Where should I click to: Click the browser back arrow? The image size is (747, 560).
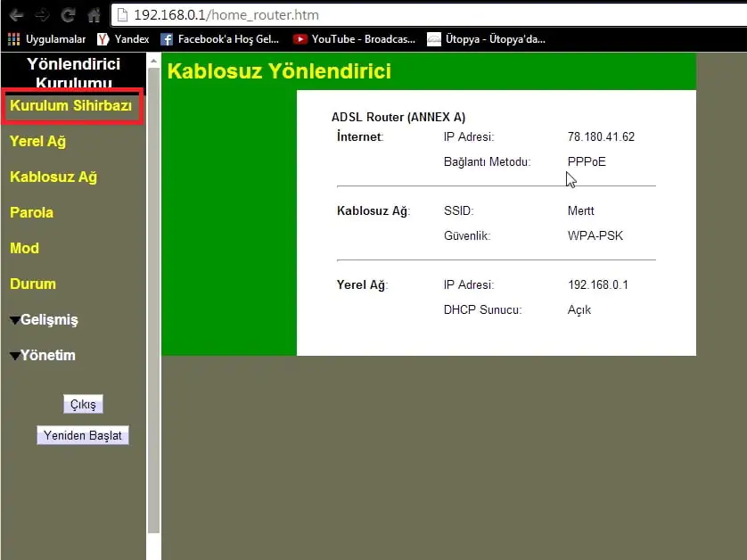(x=16, y=15)
